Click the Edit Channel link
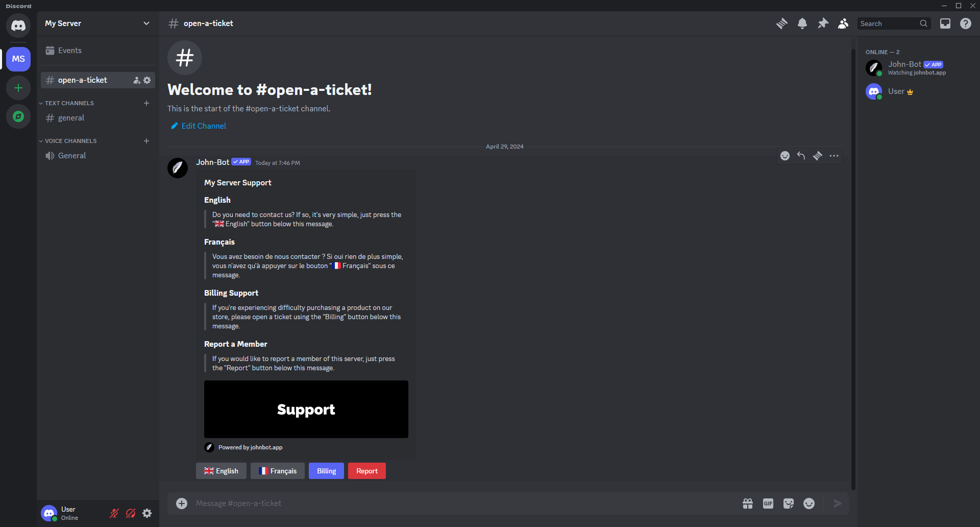 tap(203, 126)
